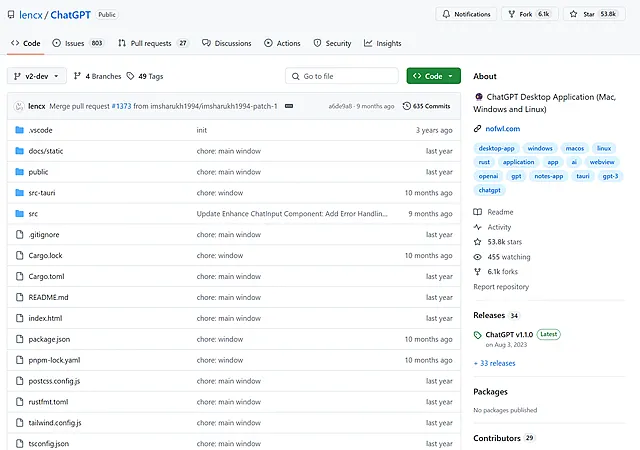Click the postcss.config.js file icon
The width and height of the screenshot is (640, 450).
[x=19, y=381]
